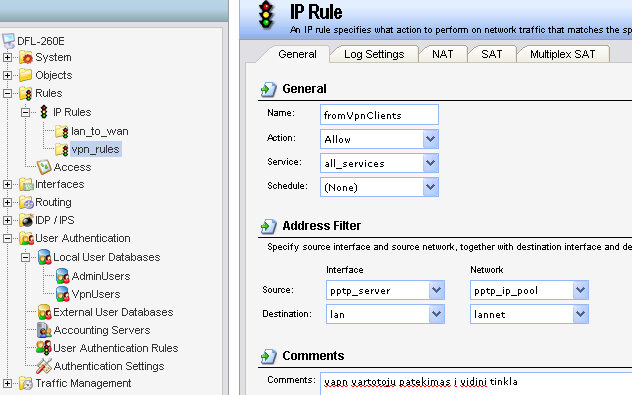The image size is (632, 395).
Task: Click the Comments section arrow icon
Action: (x=268, y=356)
